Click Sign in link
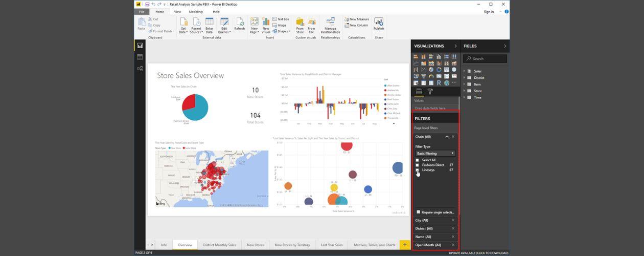Screen dimensions: 644x256 pyautogui.click(x=489, y=11)
